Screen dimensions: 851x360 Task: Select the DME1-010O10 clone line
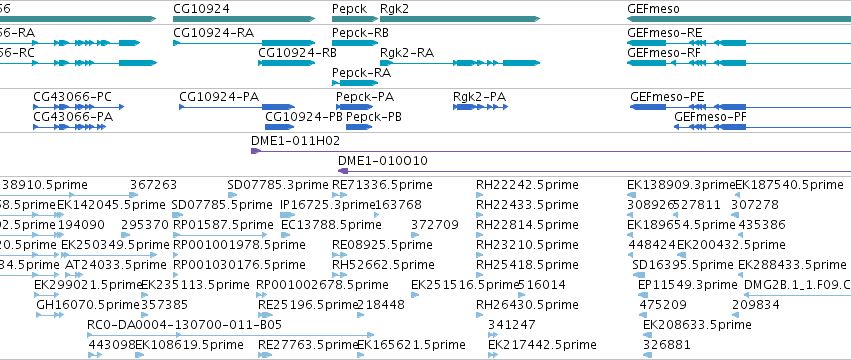tap(594, 171)
